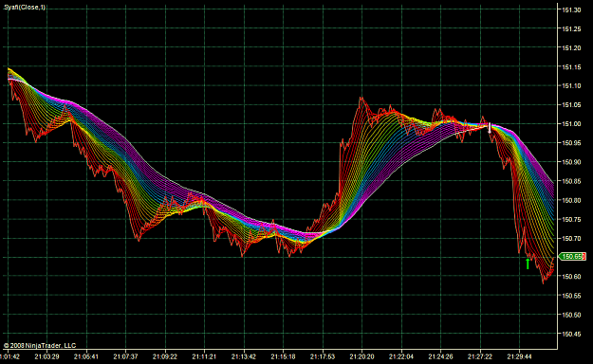Click the 150.80 price axis label
This screenshot has height=364, width=593.
click(571, 200)
